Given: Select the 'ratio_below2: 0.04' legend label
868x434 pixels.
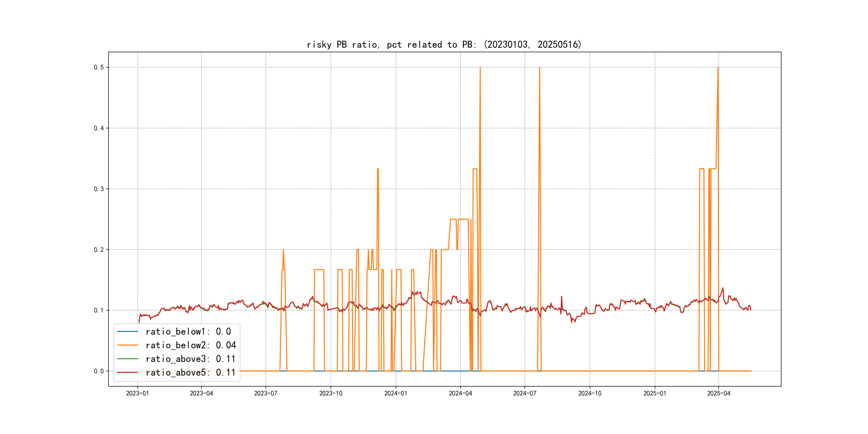Looking at the screenshot, I should (x=190, y=345).
